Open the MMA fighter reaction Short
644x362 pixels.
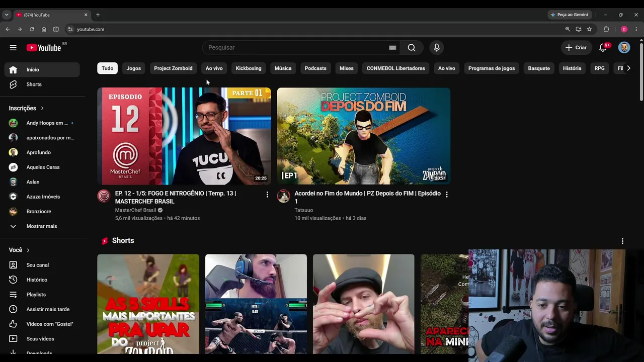256,304
